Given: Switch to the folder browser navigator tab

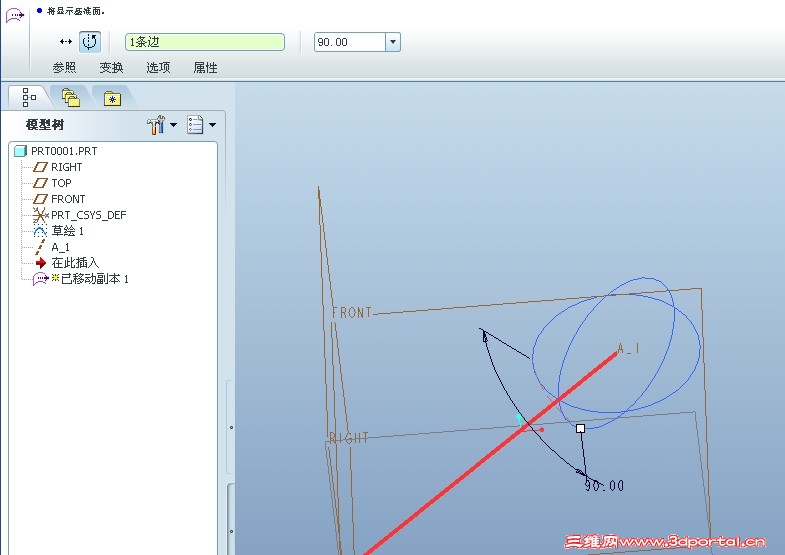Looking at the screenshot, I should click(71, 98).
